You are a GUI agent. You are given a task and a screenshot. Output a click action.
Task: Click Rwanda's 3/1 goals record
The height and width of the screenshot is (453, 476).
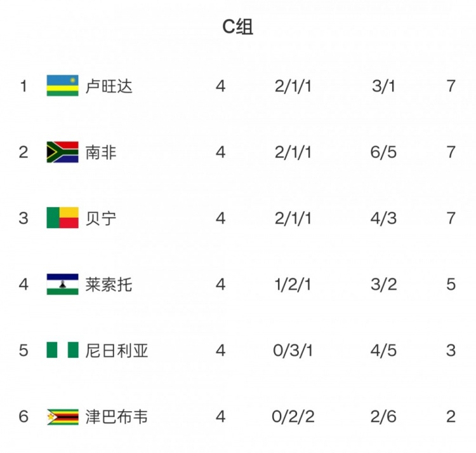[383, 86]
